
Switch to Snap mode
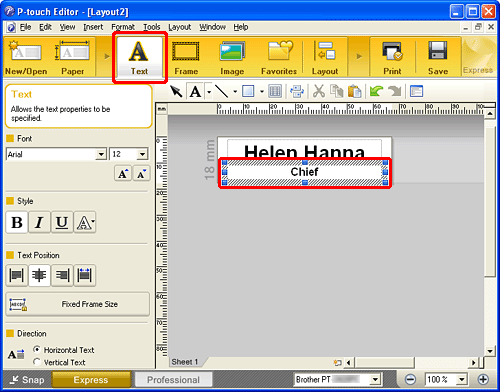[27, 380]
